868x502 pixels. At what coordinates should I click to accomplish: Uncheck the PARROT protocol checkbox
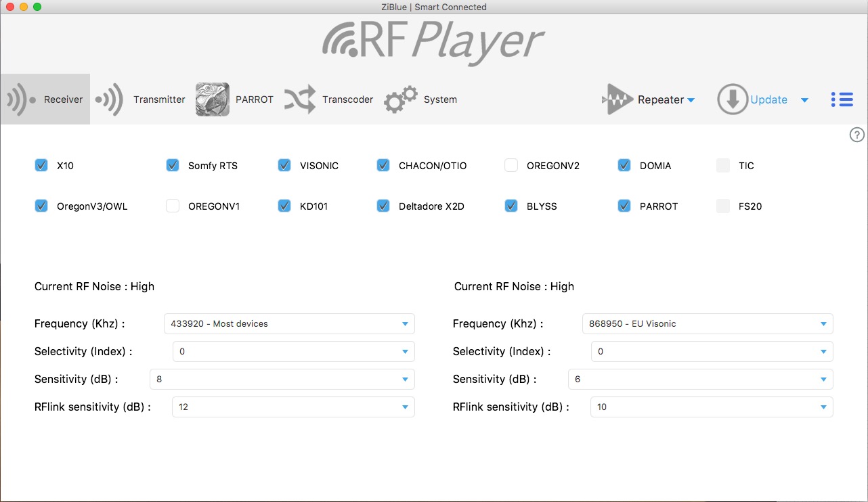pyautogui.click(x=624, y=206)
